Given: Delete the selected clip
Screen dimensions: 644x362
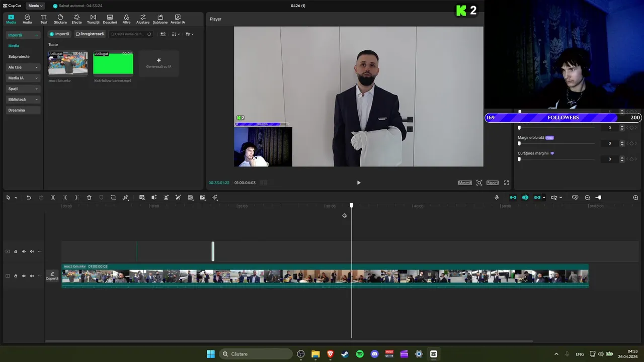Looking at the screenshot, I should [x=89, y=198].
